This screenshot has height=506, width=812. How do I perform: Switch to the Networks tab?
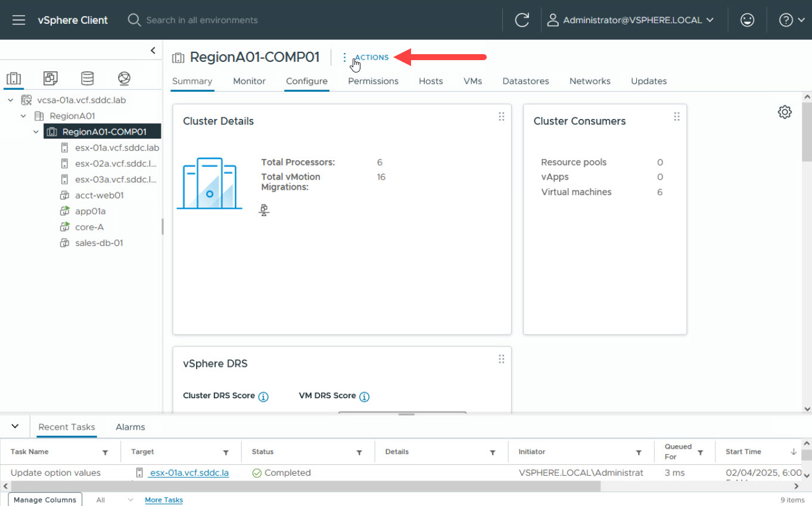pyautogui.click(x=590, y=81)
